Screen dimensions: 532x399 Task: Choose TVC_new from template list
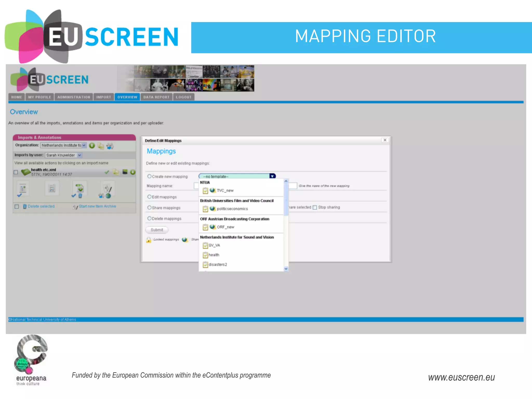(x=225, y=191)
